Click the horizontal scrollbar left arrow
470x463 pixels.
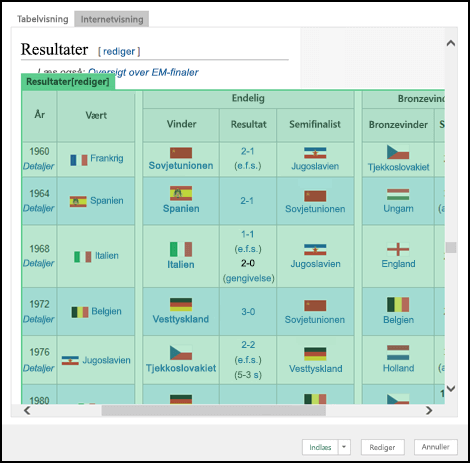pyautogui.click(x=27, y=410)
